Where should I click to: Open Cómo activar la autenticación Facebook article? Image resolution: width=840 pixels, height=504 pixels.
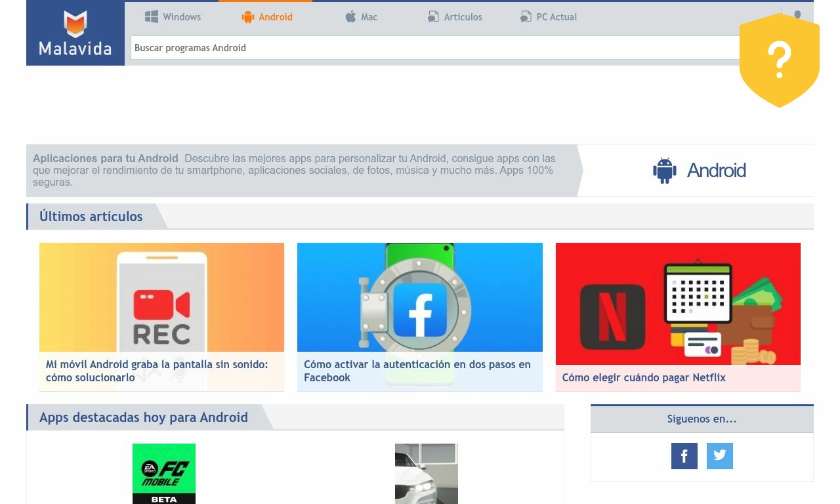417,371
